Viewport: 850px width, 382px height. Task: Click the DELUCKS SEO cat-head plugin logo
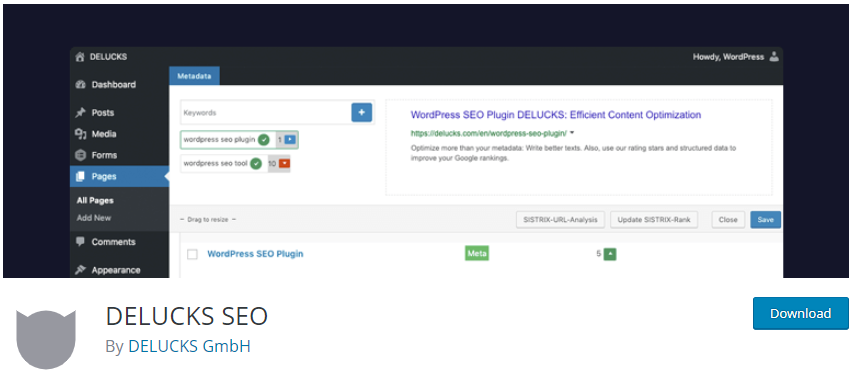click(46, 339)
